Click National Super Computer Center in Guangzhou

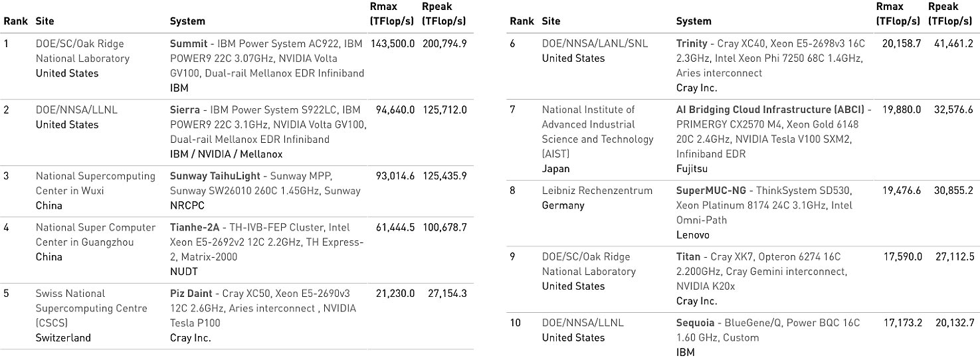(95, 234)
